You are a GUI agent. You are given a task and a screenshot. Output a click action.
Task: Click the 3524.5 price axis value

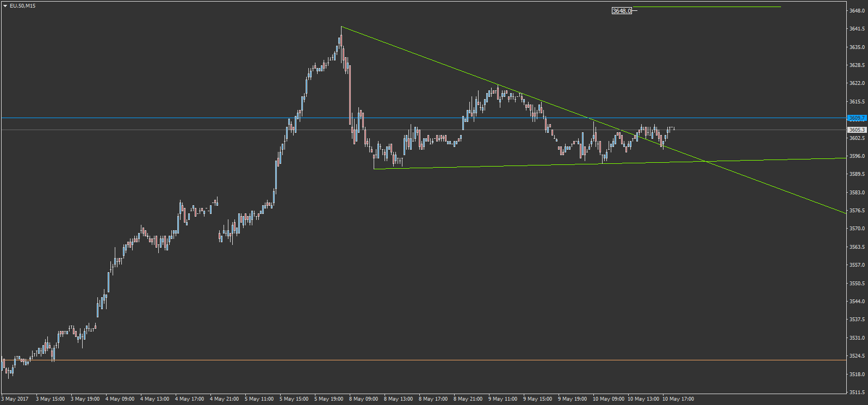[x=857, y=356]
